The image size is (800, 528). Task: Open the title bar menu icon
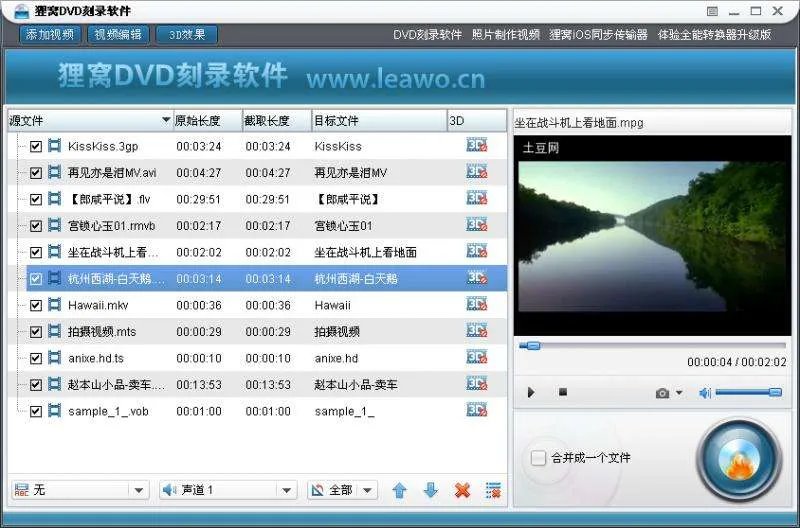(x=712, y=11)
